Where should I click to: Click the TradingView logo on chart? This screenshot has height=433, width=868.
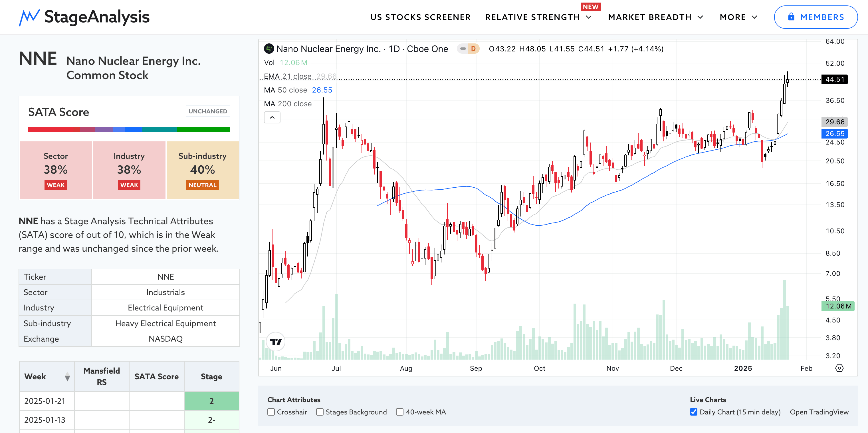[x=276, y=342]
